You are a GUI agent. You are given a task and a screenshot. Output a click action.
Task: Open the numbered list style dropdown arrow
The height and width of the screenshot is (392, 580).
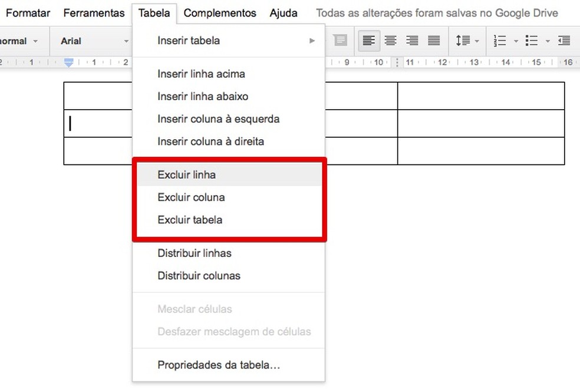tap(516, 41)
